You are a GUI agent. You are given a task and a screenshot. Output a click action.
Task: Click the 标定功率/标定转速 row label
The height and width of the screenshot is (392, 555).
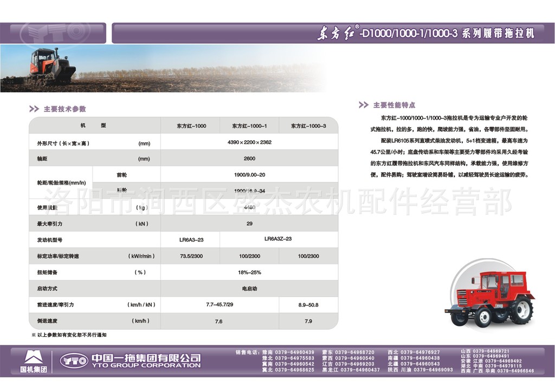point(58,256)
